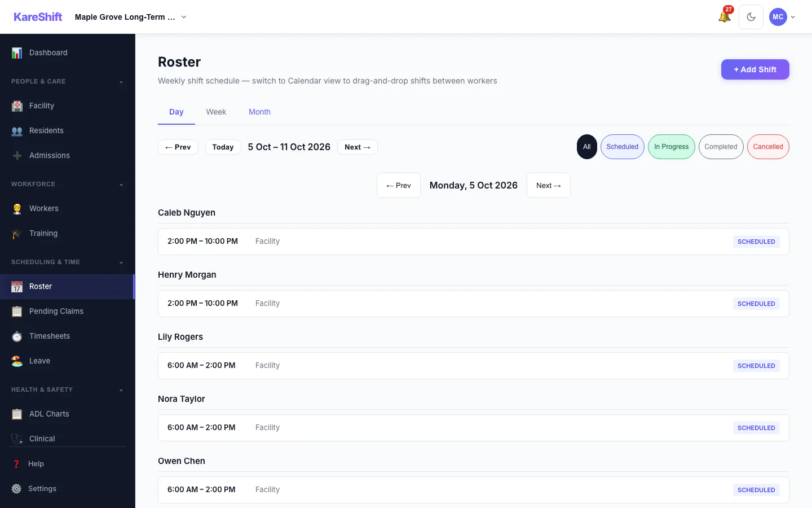Viewport: 812px width, 508px height.
Task: Collapse the People & Care section
Action: (68, 81)
